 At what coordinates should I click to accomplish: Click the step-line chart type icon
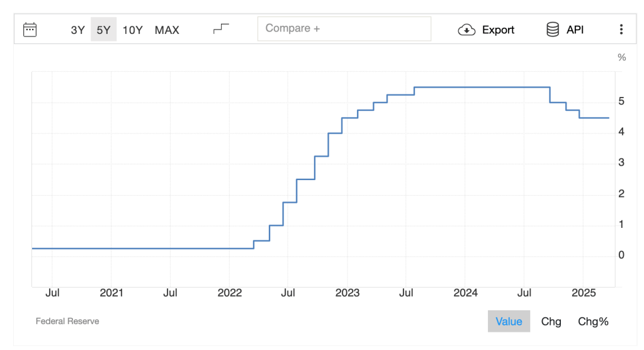tap(221, 29)
